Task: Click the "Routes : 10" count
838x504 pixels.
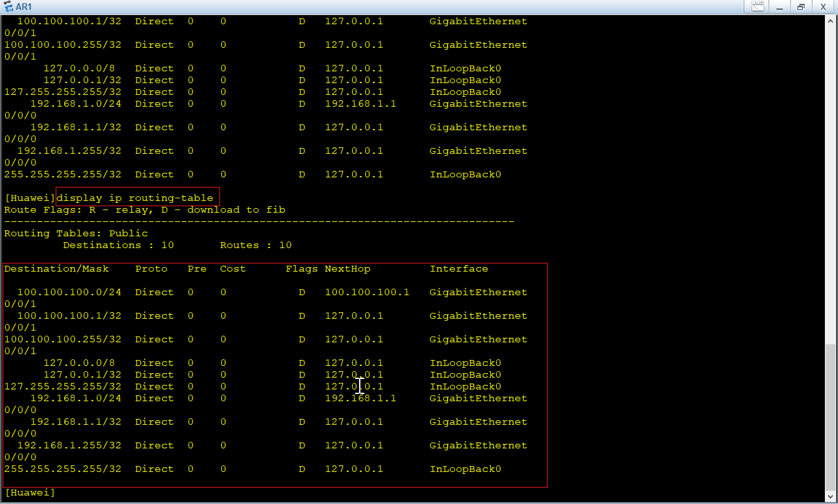Action: 256,245
